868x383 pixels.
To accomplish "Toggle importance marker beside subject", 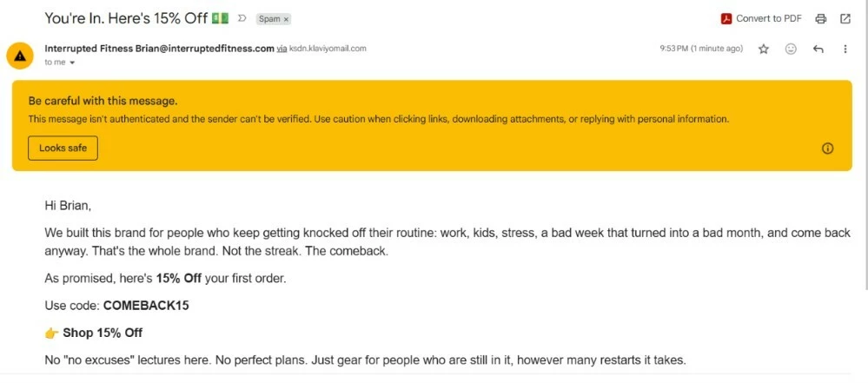I will pyautogui.click(x=242, y=18).
